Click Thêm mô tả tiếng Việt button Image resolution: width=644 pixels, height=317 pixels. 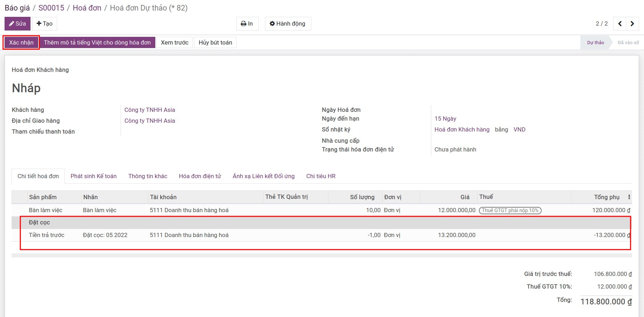pyautogui.click(x=97, y=42)
